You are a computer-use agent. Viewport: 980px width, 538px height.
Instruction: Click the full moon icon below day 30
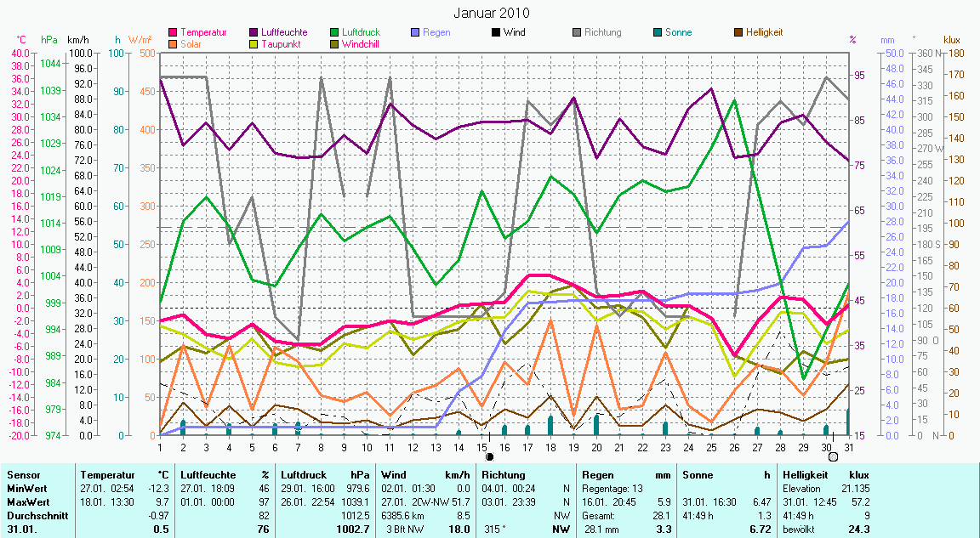click(833, 456)
